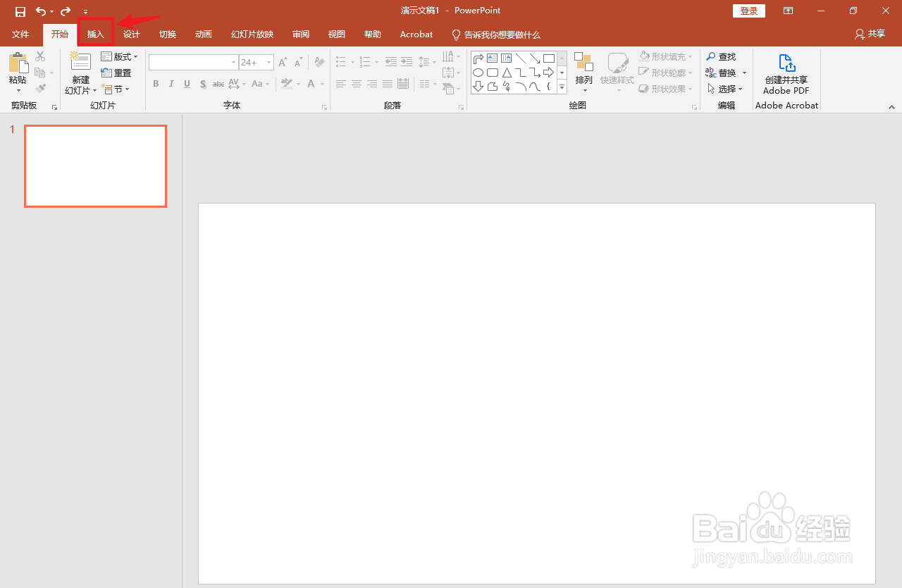This screenshot has height=588, width=902.
Task: Click the 新建幻灯片 new slide icon
Action: click(80, 62)
